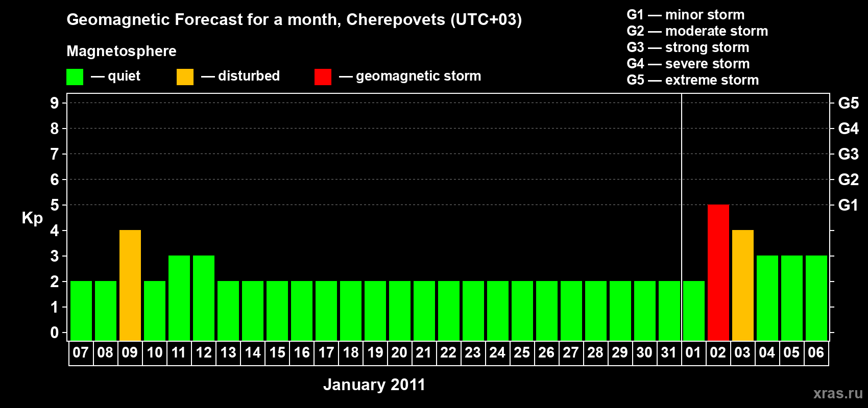Image resolution: width=868 pixels, height=408 pixels.
Task: Click the G4 label on right axis
Action: pos(848,129)
